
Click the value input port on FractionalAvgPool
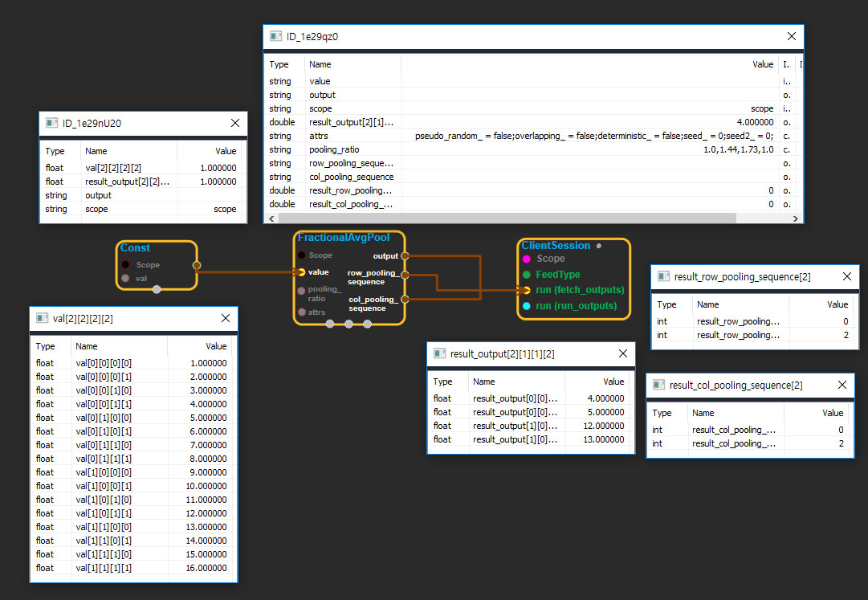(x=302, y=272)
